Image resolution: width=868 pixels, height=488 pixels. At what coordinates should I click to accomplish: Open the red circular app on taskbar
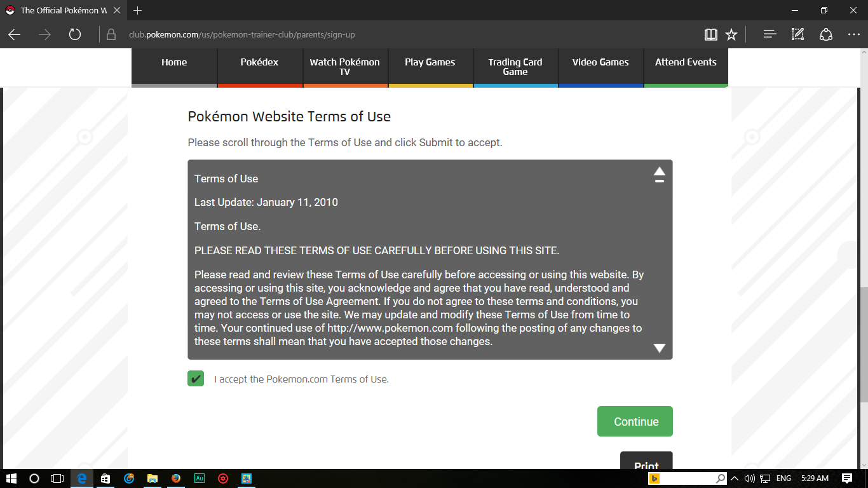click(x=223, y=478)
